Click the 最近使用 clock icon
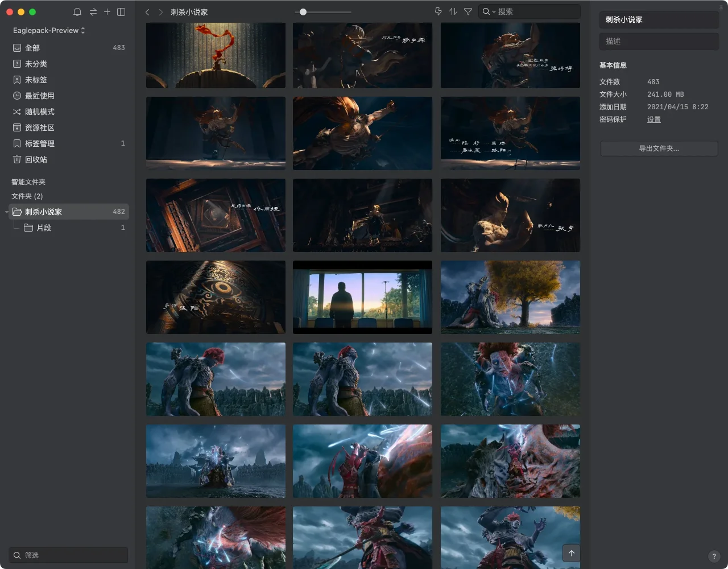This screenshot has height=569, width=728. [x=17, y=96]
